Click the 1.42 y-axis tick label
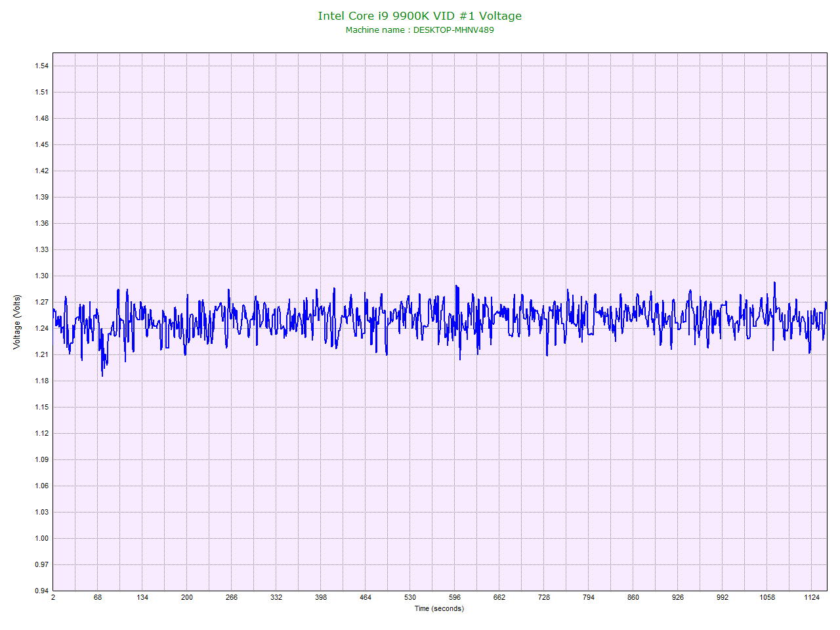Screen dimensions: 840x630 tap(41, 171)
